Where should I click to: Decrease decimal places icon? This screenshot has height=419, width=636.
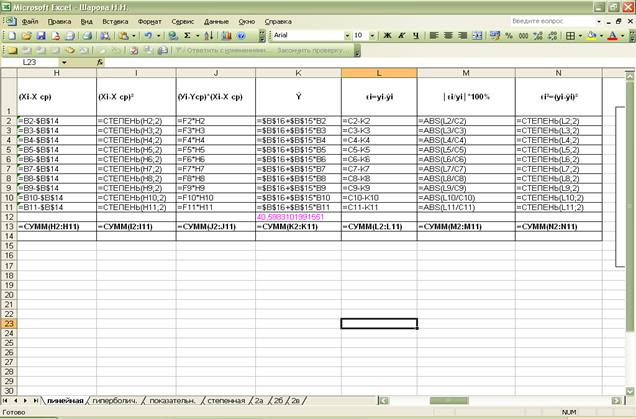click(x=552, y=36)
